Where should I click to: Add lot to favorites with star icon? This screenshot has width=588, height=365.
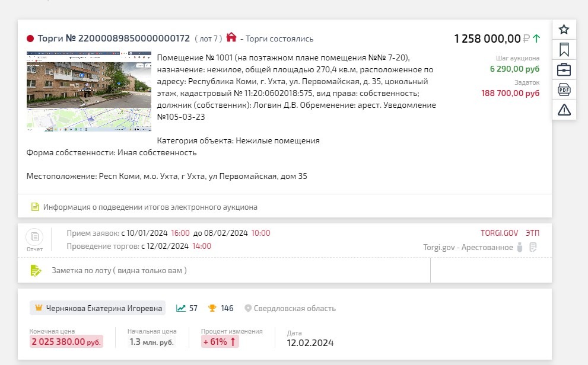click(x=564, y=29)
